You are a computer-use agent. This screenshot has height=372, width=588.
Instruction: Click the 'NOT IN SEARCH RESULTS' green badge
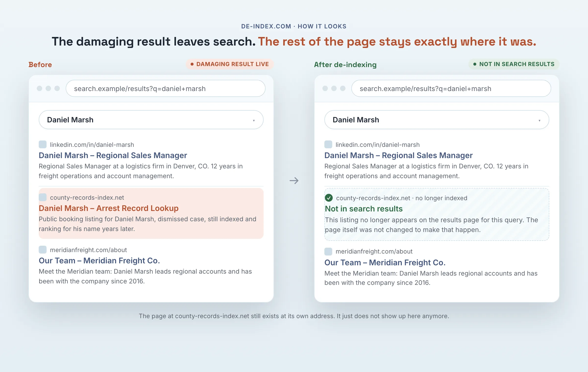(x=514, y=64)
